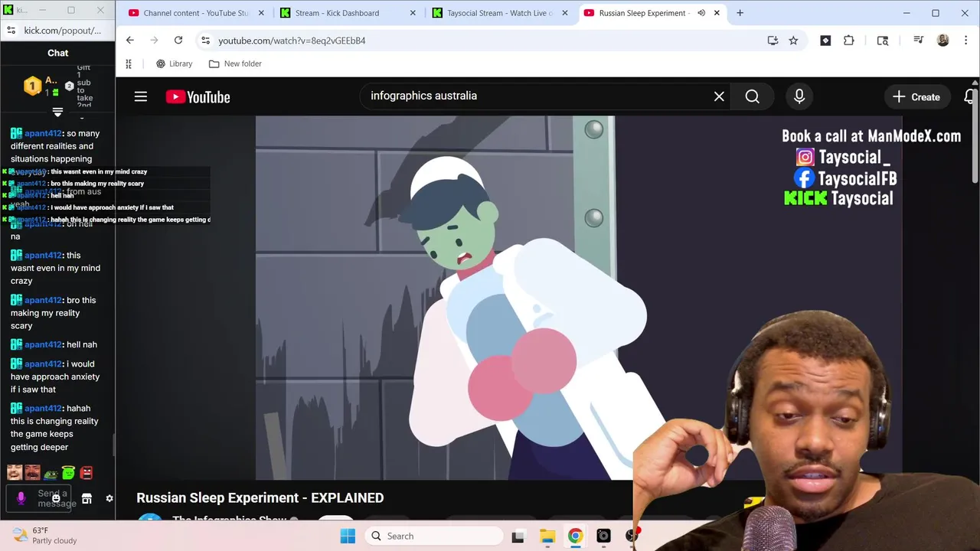Click the YouTube Create button
Viewport: 980px width, 551px height.
click(916, 96)
